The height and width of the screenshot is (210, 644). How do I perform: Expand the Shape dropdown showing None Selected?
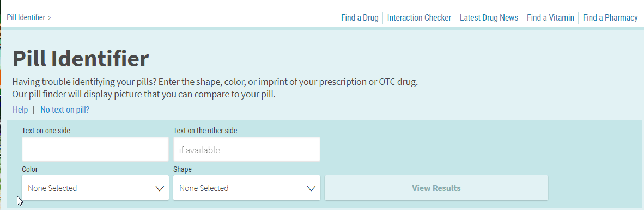(246, 188)
